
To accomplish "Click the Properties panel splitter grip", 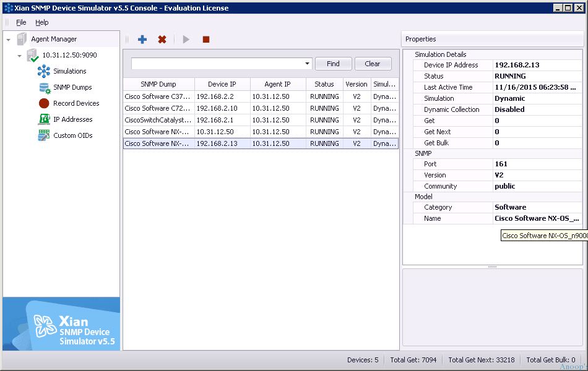I will [493, 267].
